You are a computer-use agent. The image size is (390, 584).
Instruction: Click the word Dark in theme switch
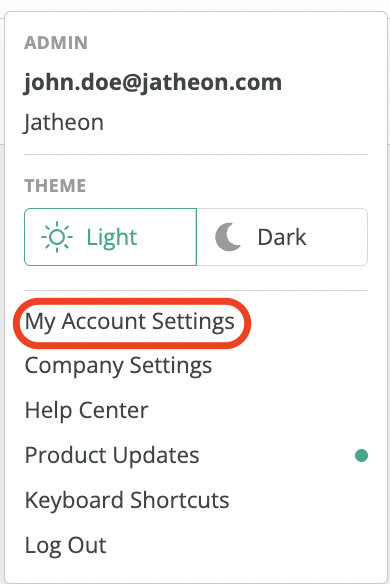coord(282,237)
